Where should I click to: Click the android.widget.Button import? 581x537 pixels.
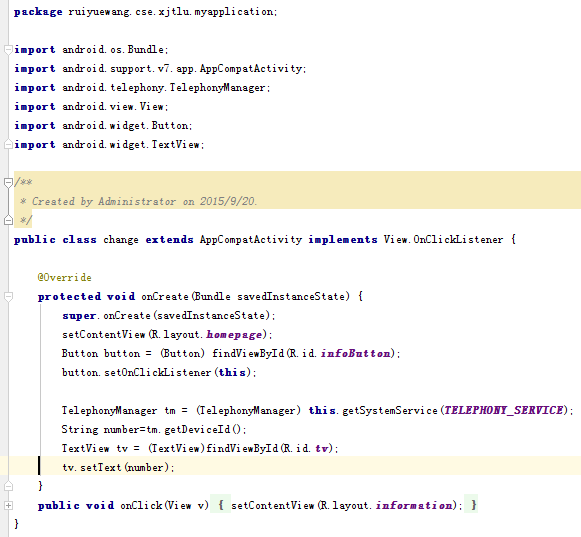(127, 126)
